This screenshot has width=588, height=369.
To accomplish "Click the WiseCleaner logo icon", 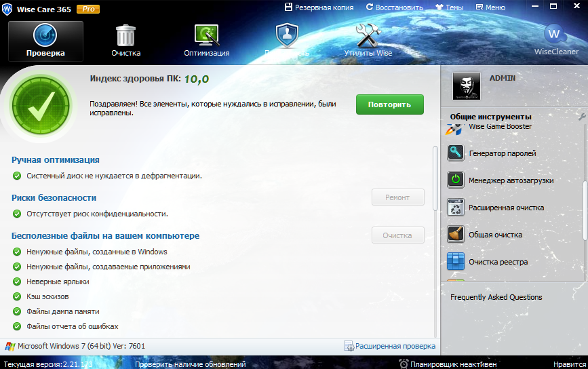I will (x=555, y=35).
